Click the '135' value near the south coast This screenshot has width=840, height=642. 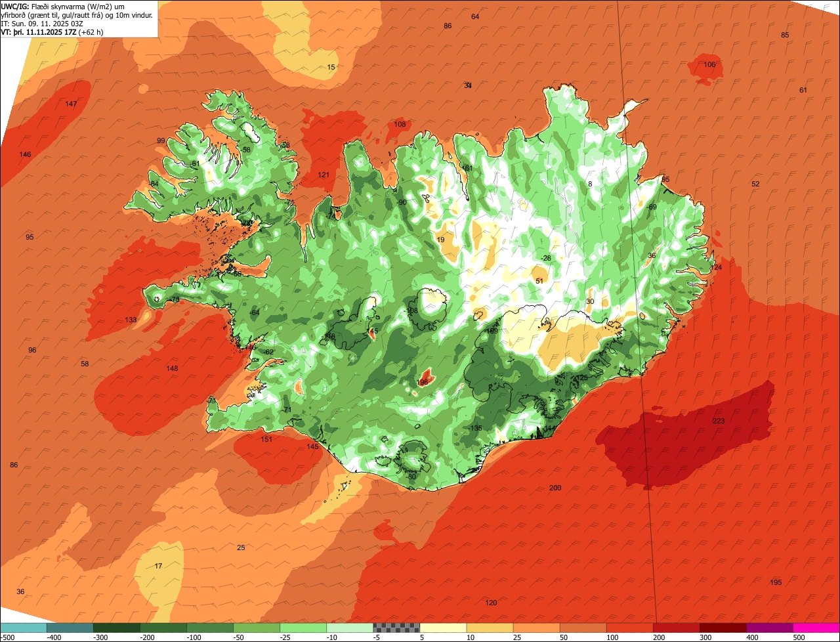[476, 428]
